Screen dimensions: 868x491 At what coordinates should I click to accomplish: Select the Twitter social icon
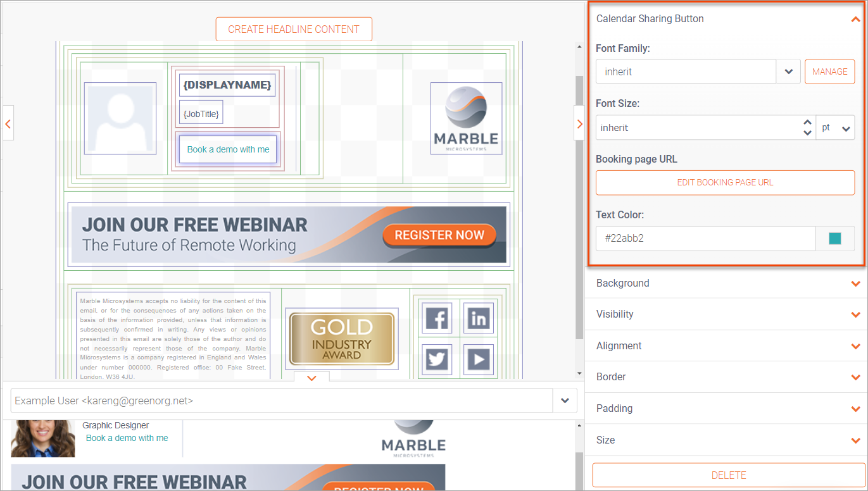click(x=437, y=359)
